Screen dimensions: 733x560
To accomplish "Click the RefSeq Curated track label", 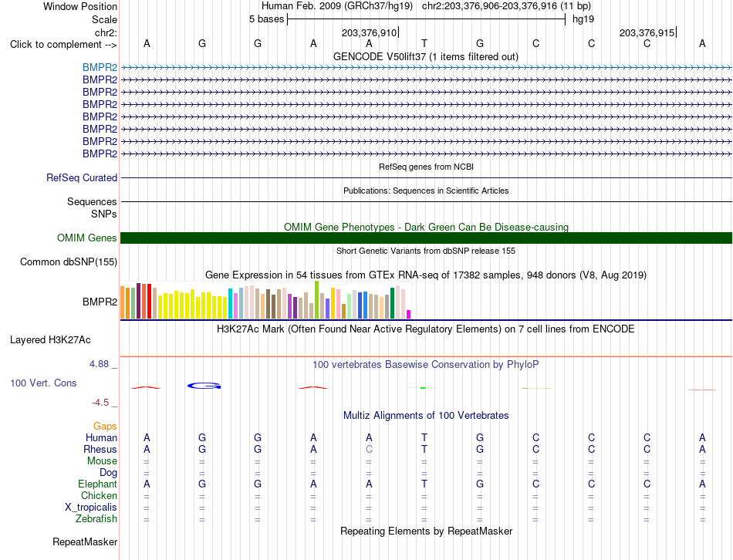I will click(82, 177).
